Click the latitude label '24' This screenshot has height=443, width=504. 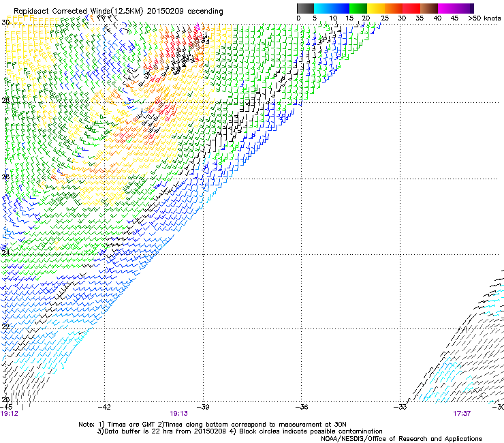click(5, 252)
